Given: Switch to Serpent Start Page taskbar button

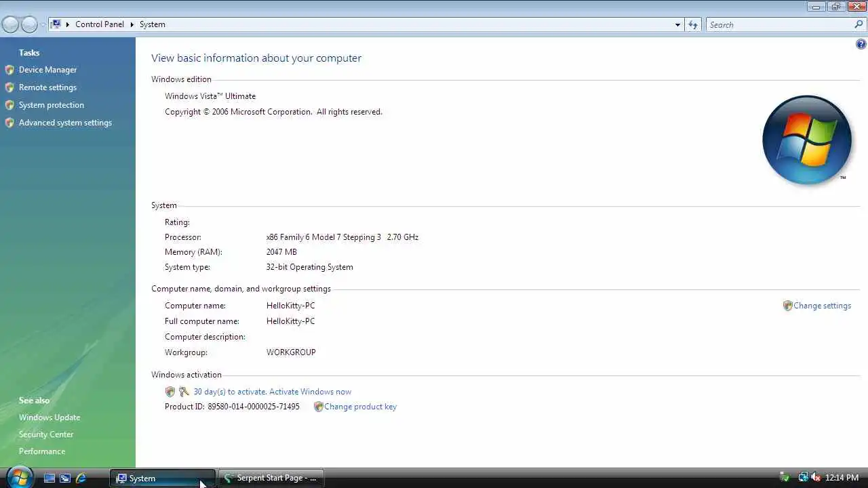Looking at the screenshot, I should [271, 479].
